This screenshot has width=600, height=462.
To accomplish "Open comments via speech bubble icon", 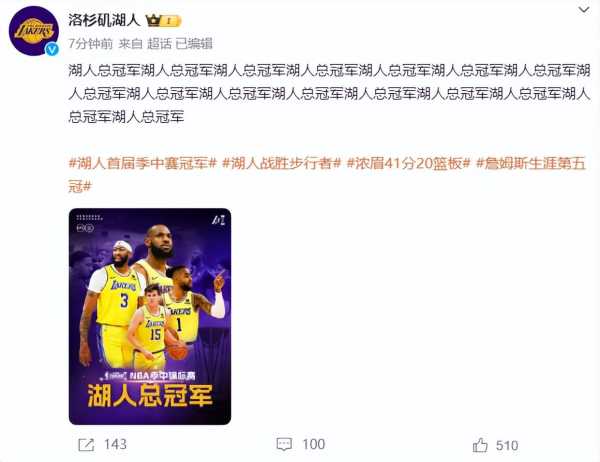I will pos(284,444).
